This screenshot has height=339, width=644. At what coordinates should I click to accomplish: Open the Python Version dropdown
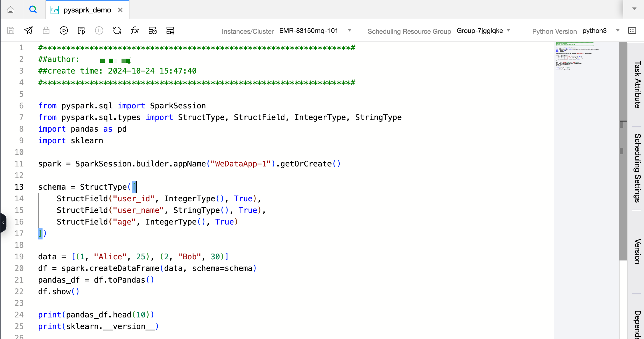pyautogui.click(x=618, y=30)
